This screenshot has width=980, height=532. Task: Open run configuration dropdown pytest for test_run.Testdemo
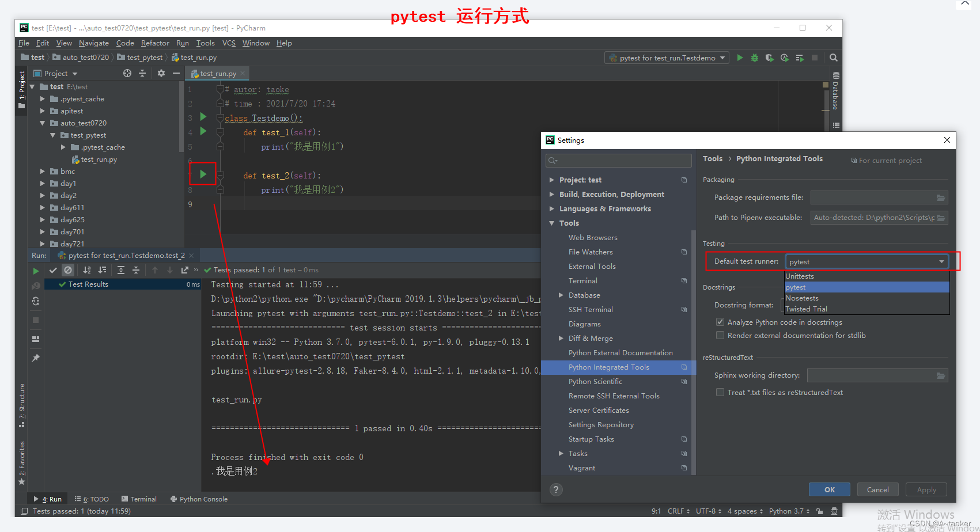[x=667, y=58]
